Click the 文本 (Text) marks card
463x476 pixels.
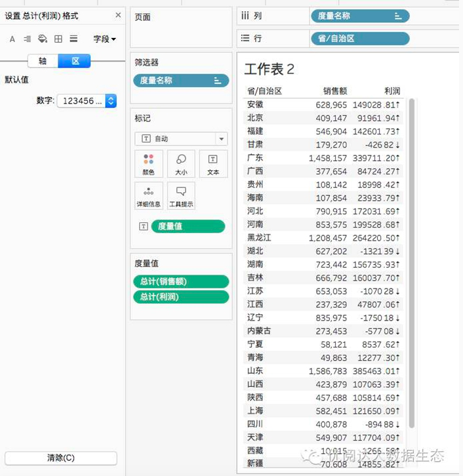pos(213,164)
